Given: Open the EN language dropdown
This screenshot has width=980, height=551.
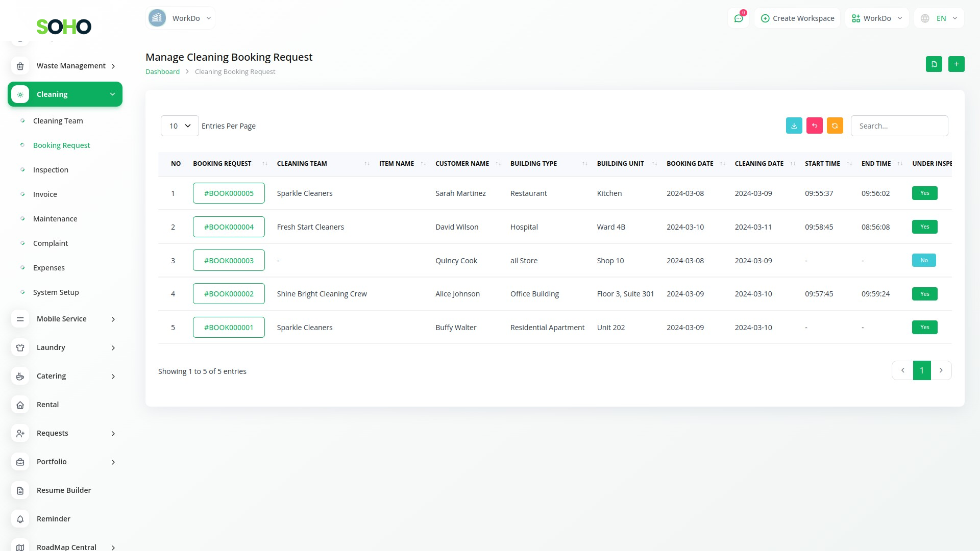Looking at the screenshot, I should tap(940, 18).
